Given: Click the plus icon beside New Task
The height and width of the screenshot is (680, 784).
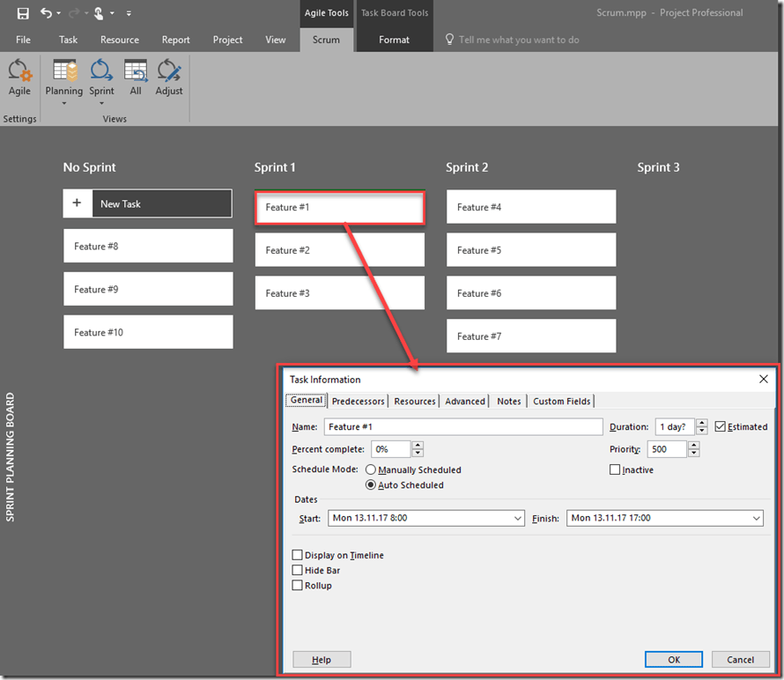Looking at the screenshot, I should coord(77,203).
